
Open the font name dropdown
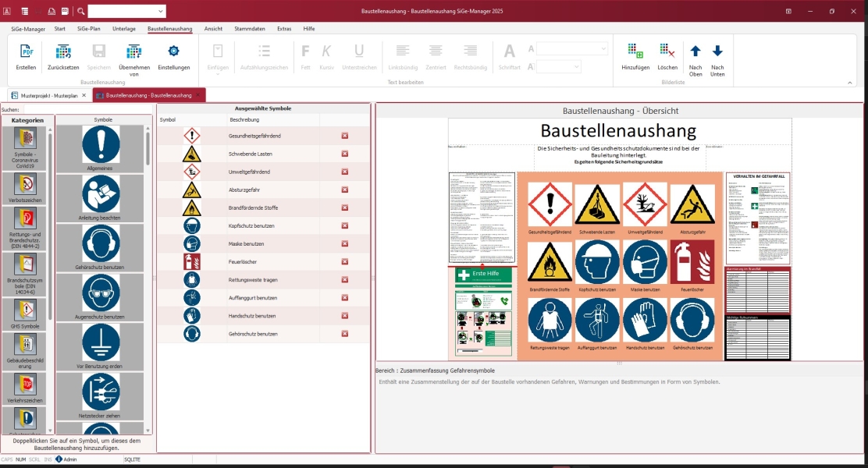tap(603, 49)
